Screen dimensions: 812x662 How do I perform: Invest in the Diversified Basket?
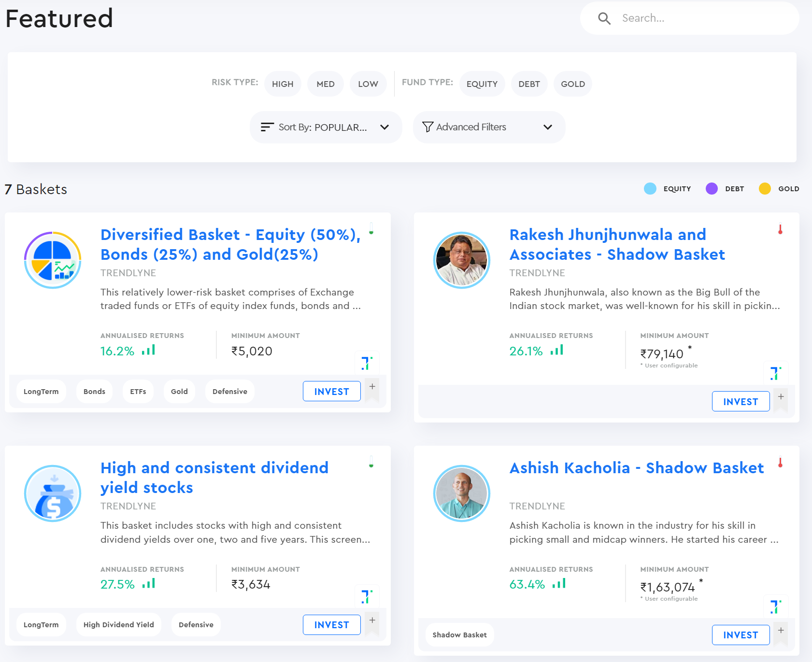pyautogui.click(x=332, y=391)
